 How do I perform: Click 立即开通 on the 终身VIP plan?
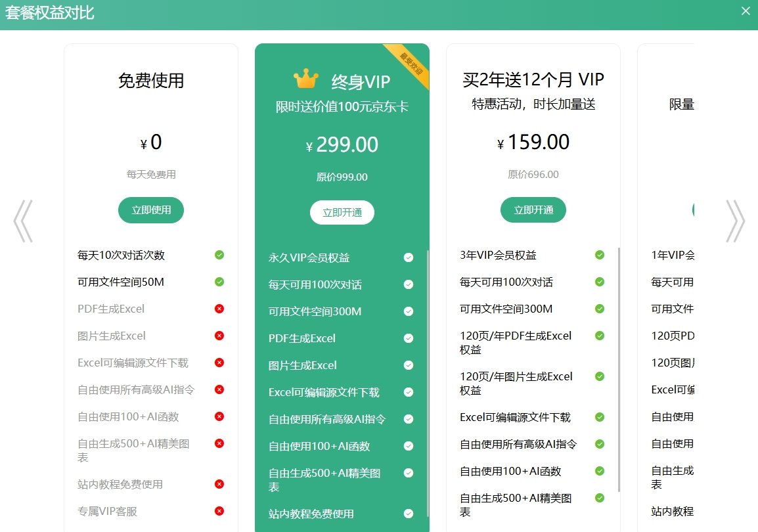click(342, 212)
